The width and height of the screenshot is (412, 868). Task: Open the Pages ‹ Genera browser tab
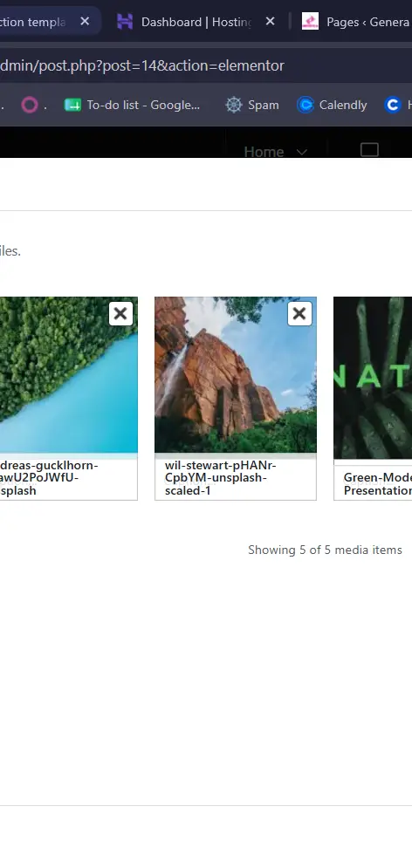(x=355, y=22)
